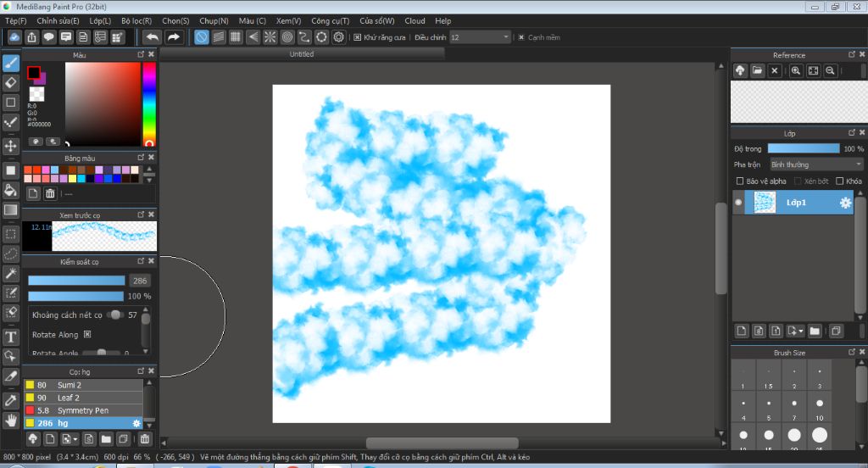Zoom in on the Reference panel

point(796,71)
